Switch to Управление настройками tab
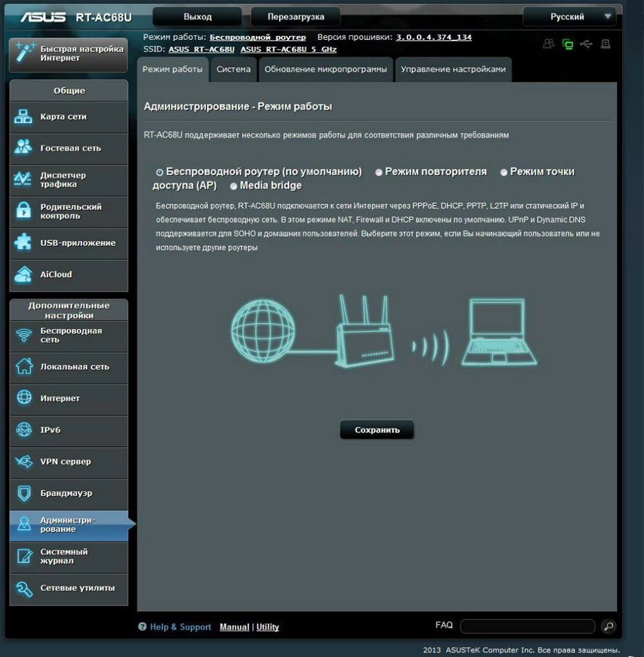 pyautogui.click(x=453, y=70)
